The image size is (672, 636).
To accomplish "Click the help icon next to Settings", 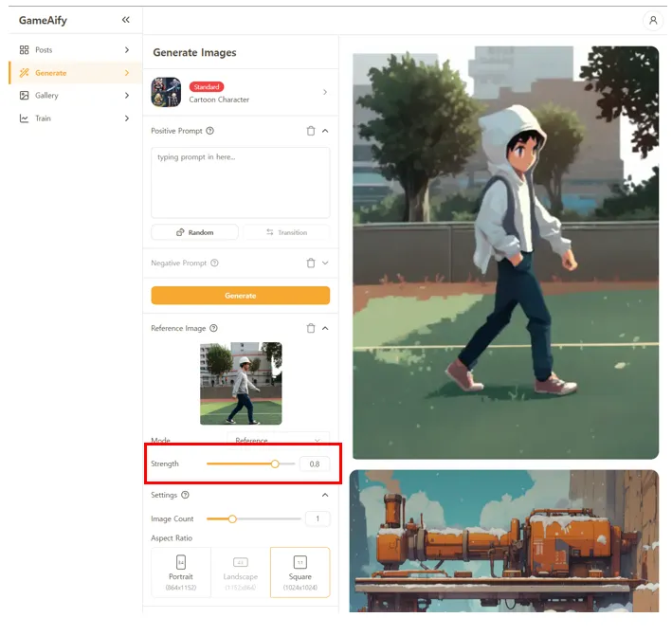I will coord(185,495).
